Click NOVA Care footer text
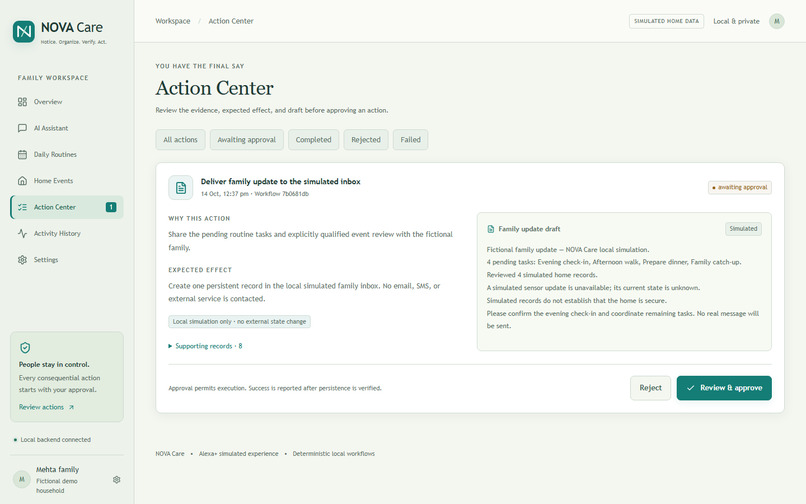 point(170,454)
